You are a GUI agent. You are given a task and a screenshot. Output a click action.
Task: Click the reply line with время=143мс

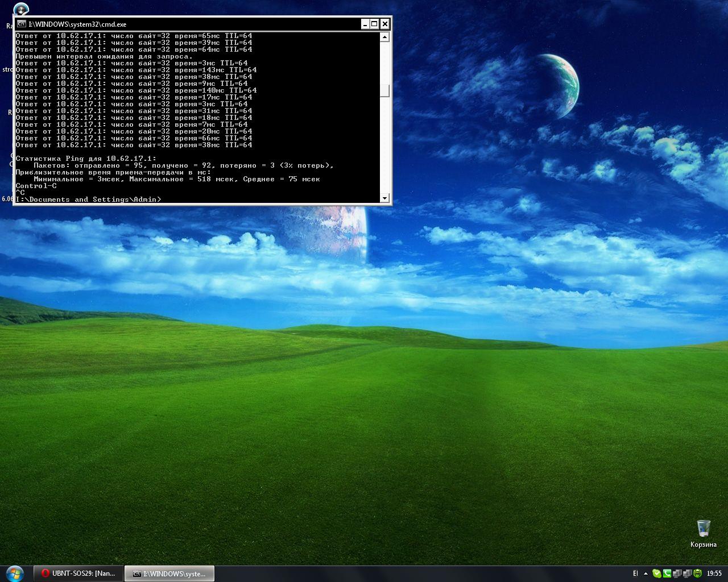coord(136,70)
